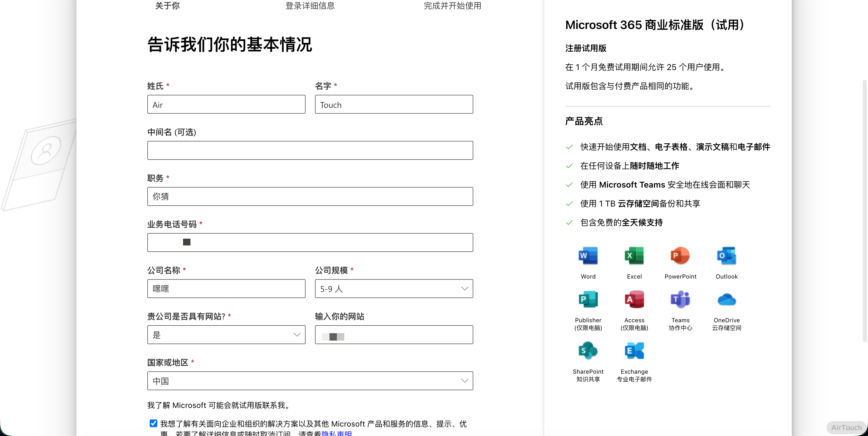Click the Outlook app icon
Viewport: 868px width, 436px height.
click(726, 256)
